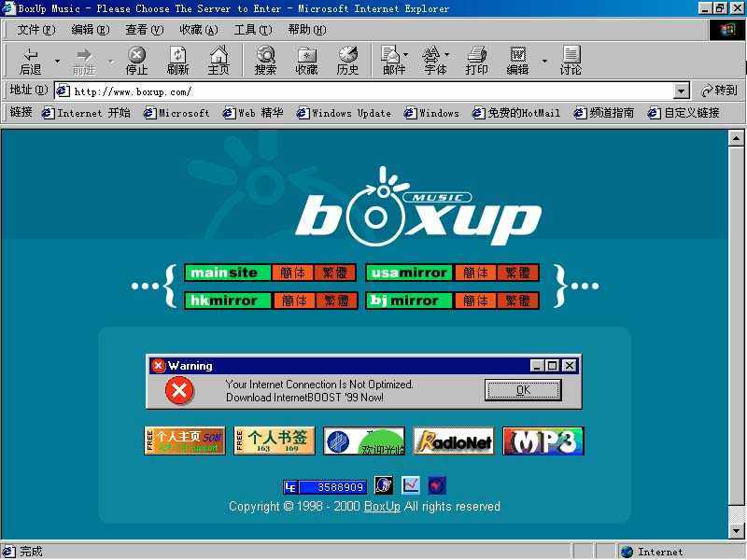747x560 pixels.
Task: Click the Print (打印) toolbar button
Action: pos(476,61)
